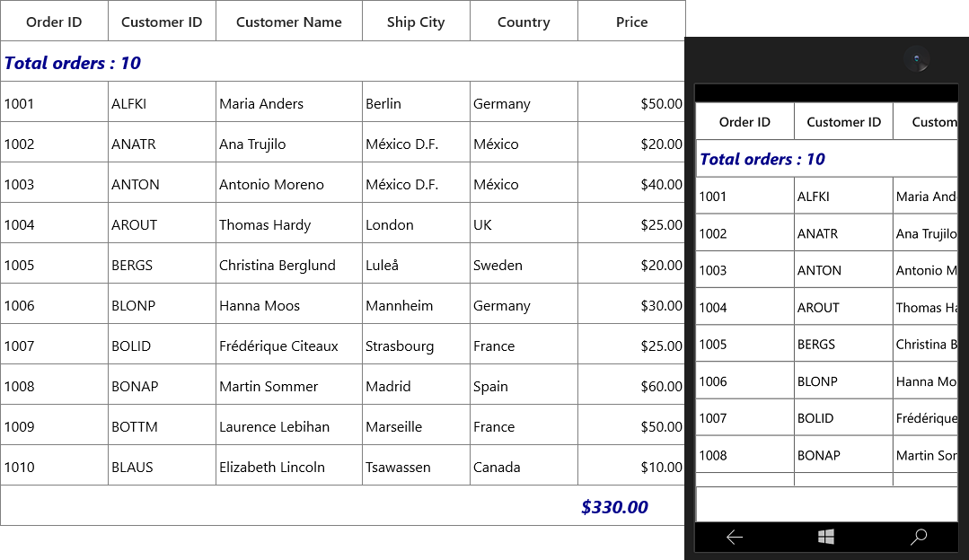Select cell with Order ID 1005

54,263
